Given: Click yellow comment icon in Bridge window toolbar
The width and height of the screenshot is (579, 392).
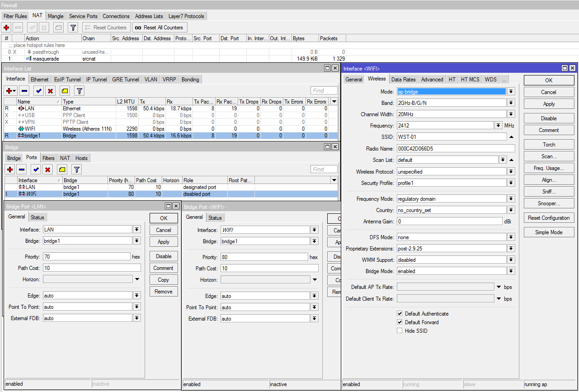Looking at the screenshot, I should point(62,170).
